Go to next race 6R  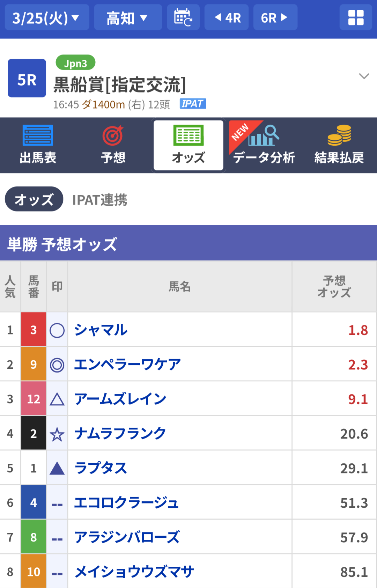tap(275, 17)
